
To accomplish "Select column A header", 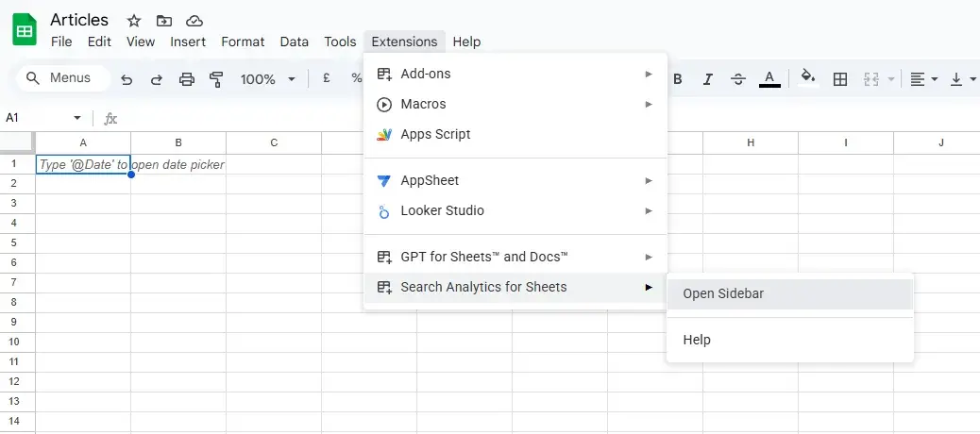I will tap(83, 143).
